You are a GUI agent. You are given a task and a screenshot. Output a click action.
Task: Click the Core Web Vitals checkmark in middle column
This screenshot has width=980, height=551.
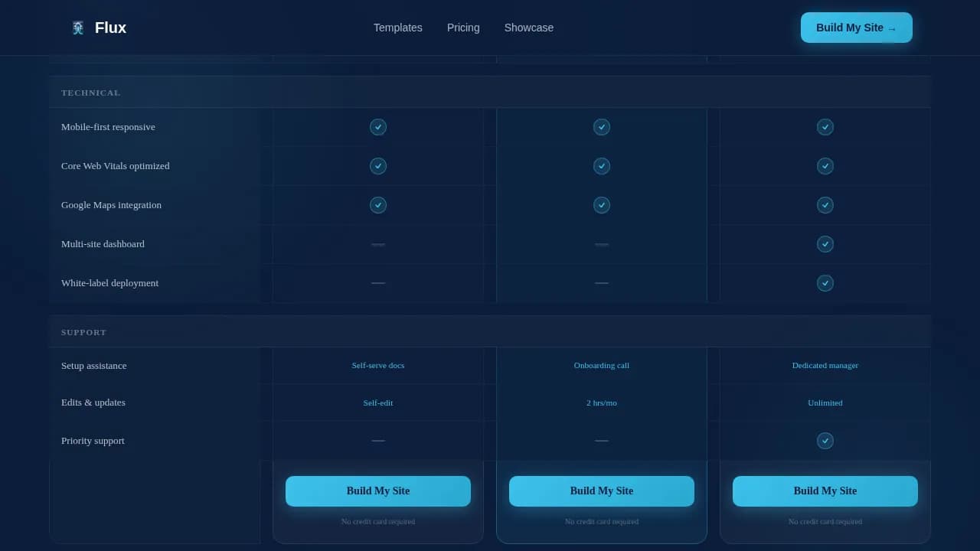(601, 166)
